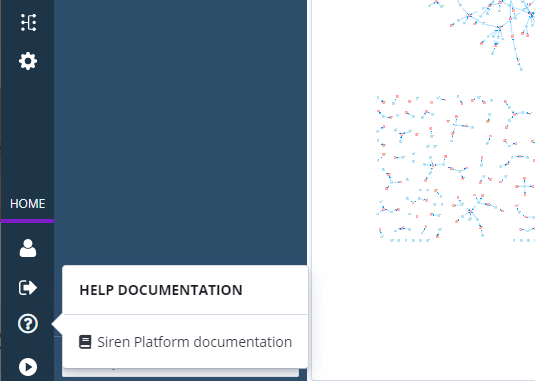
Task: Click the popup's pointer arrow near help icon
Action: point(57,324)
